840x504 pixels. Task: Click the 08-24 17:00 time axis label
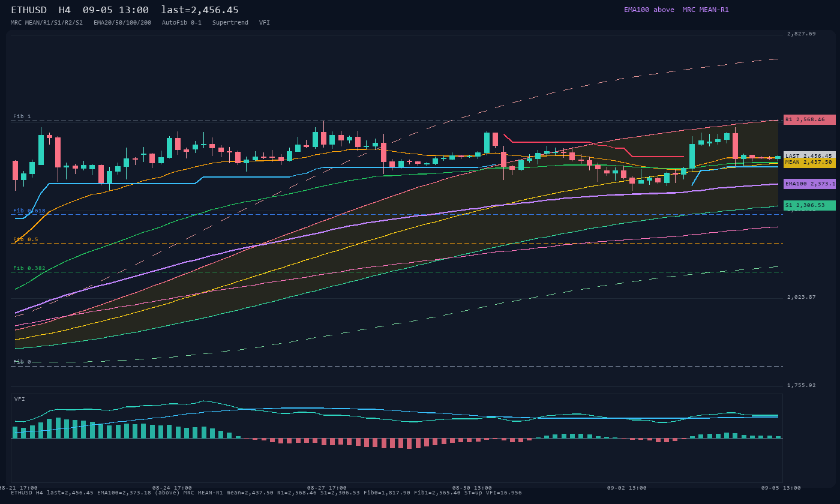coord(172,488)
